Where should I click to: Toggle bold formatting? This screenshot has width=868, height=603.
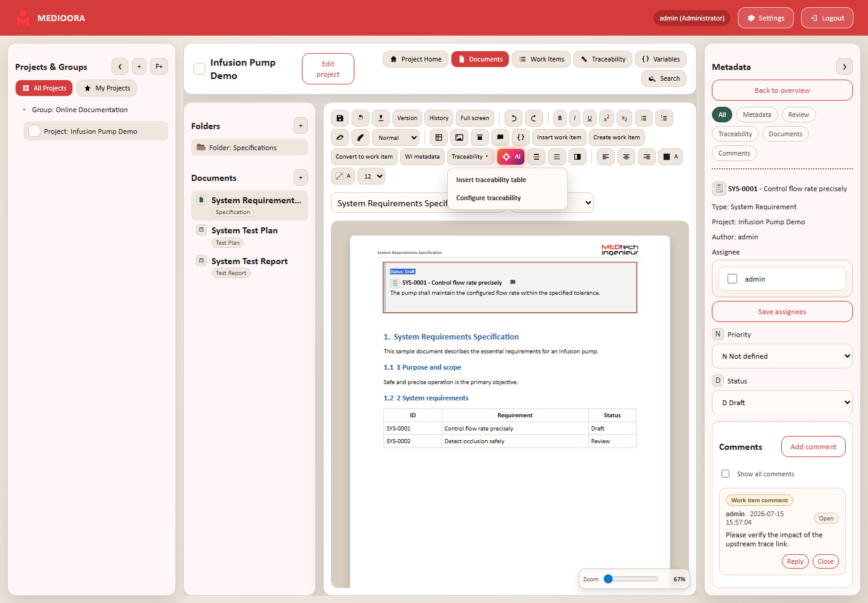point(560,118)
